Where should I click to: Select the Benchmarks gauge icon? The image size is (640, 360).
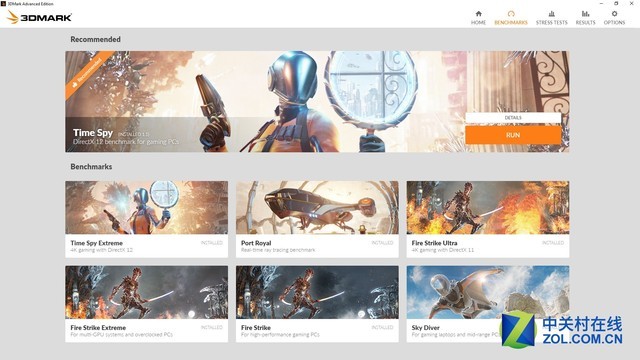click(511, 14)
